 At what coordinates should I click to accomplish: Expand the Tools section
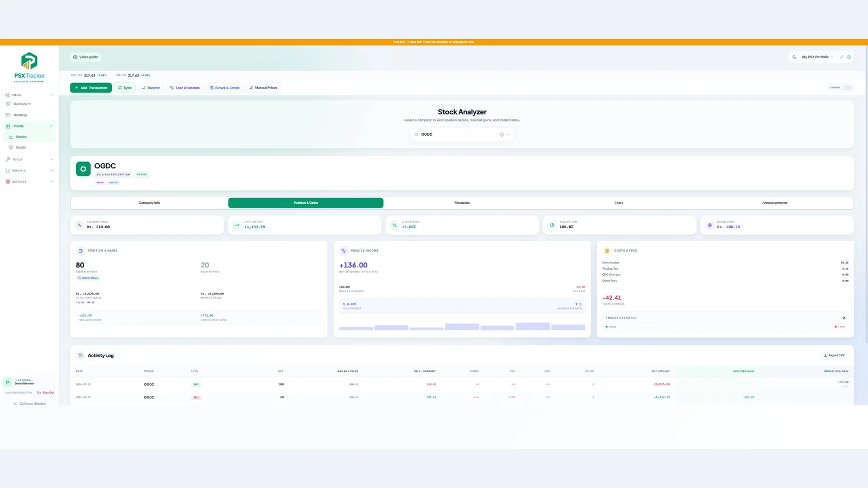(29, 159)
